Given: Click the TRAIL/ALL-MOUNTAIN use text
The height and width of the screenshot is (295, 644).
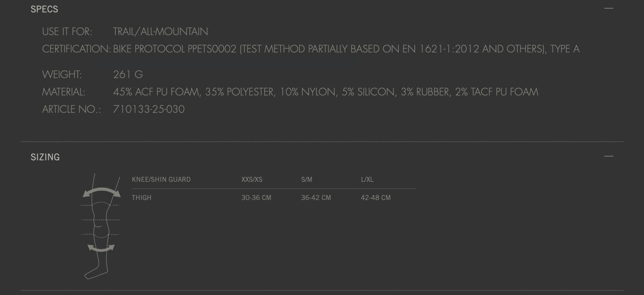Looking at the screenshot, I should pos(160,31).
